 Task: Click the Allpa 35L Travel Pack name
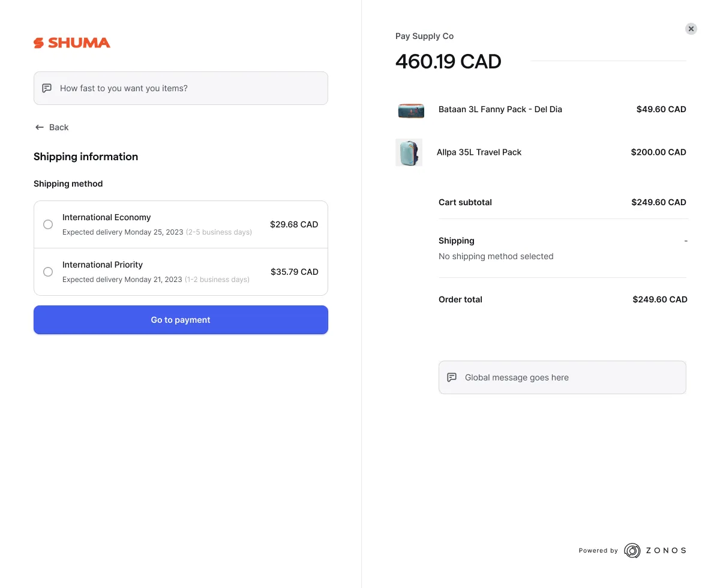[479, 152]
